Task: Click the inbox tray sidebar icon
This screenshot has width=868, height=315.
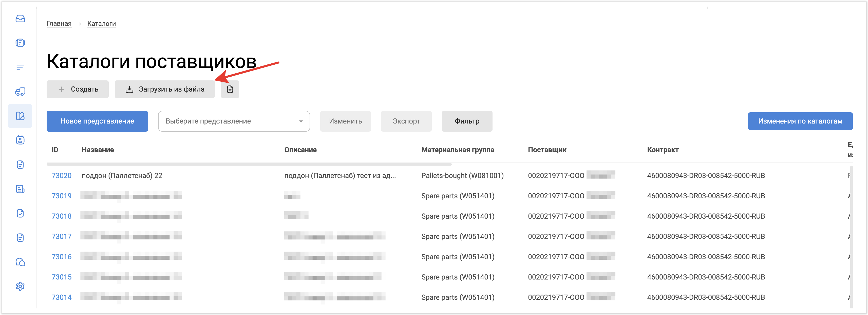Action: [20, 19]
